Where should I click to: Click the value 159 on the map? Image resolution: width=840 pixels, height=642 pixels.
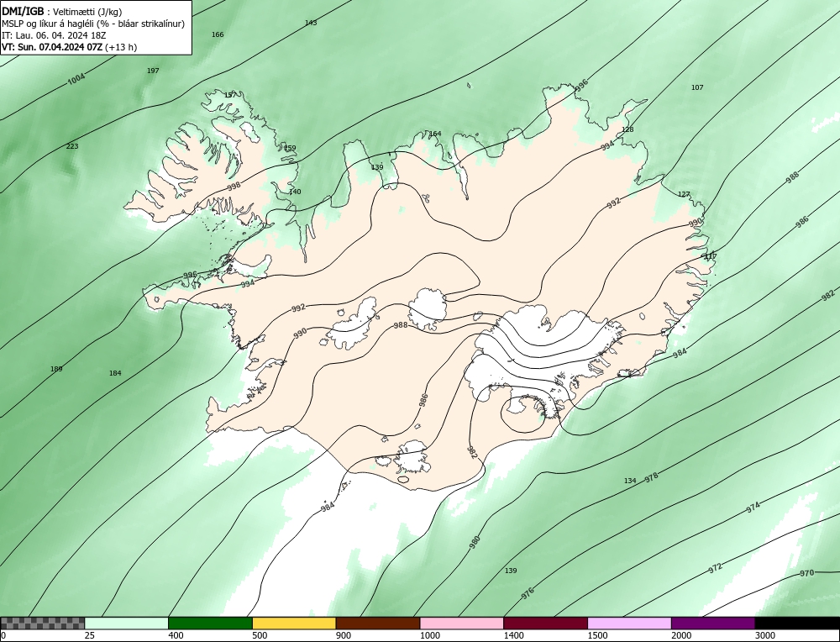(x=290, y=148)
